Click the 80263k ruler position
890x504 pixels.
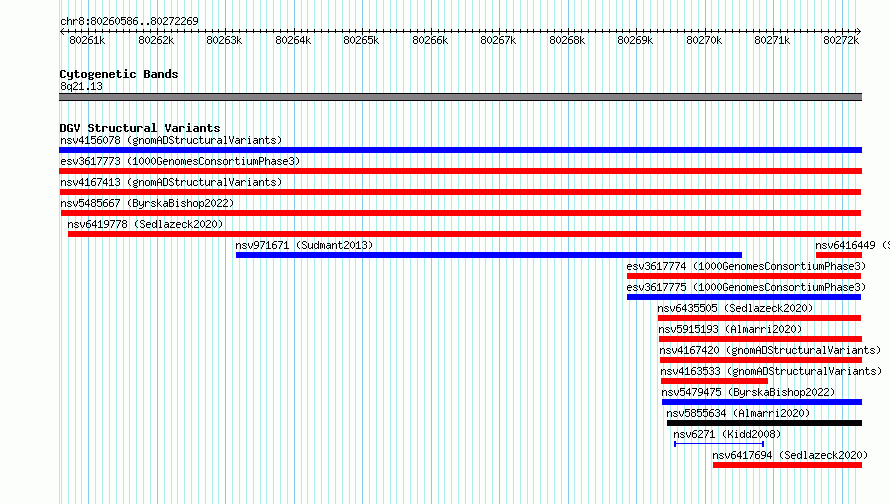tap(224, 40)
